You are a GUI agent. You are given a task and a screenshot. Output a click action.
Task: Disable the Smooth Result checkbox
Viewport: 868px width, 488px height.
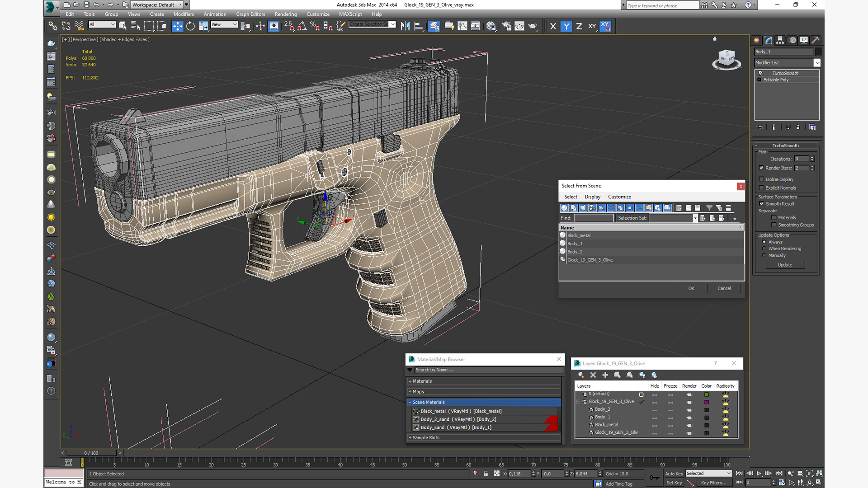click(x=762, y=204)
